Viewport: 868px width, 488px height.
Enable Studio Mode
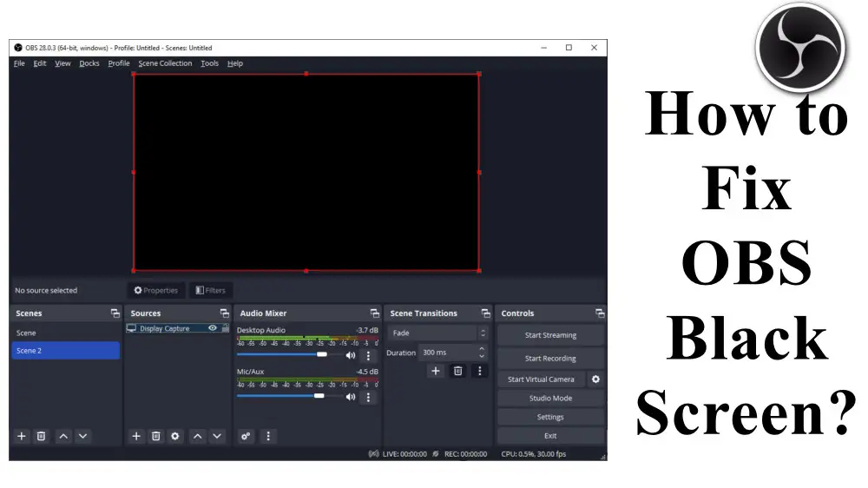551,399
